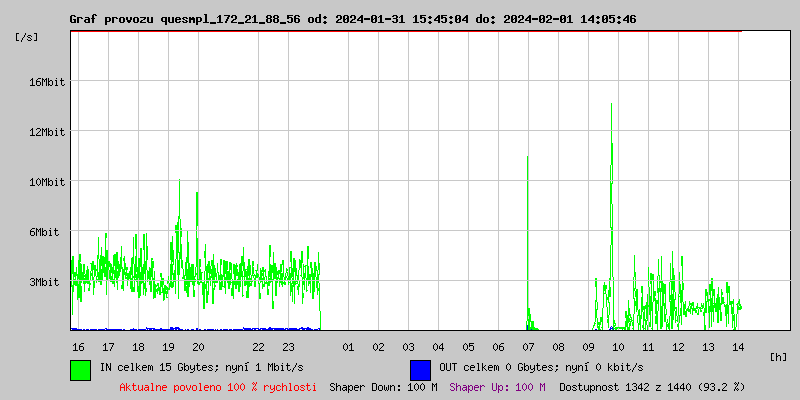Select the red 'Aktualne povoleno 100 % rychlosti' text
Viewport: 800px width, 400px height.
(x=218, y=387)
